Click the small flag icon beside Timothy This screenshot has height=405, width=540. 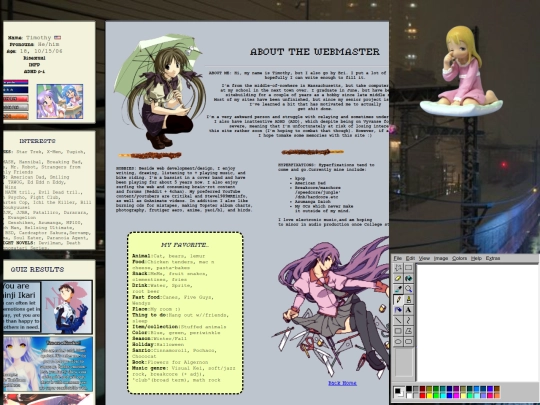57,38
